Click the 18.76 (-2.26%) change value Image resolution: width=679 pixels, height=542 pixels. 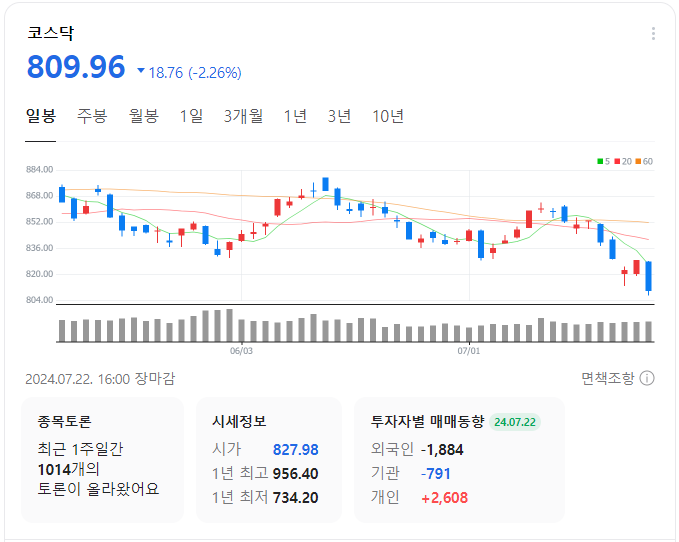(195, 73)
